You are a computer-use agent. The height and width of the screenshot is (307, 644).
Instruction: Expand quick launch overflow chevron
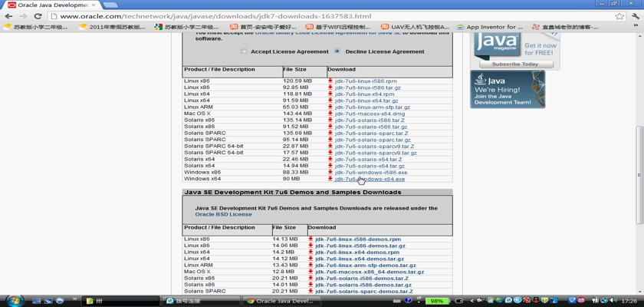[x=75, y=299]
